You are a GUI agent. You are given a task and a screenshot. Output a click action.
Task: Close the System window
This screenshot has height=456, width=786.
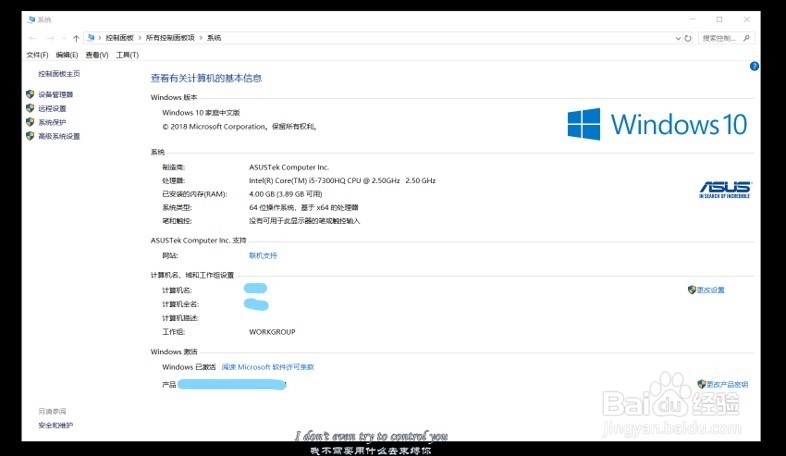(x=746, y=20)
